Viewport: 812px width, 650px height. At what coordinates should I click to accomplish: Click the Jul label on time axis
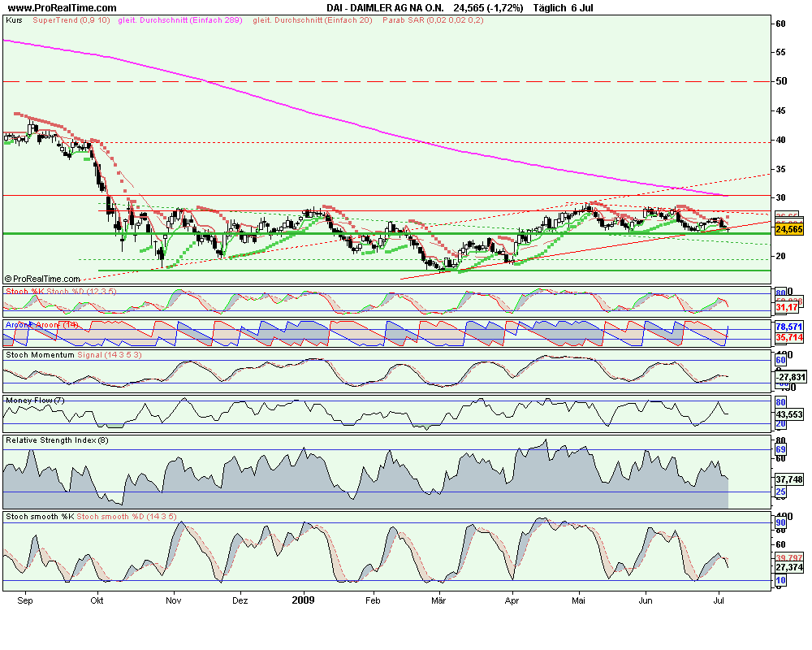tap(719, 600)
